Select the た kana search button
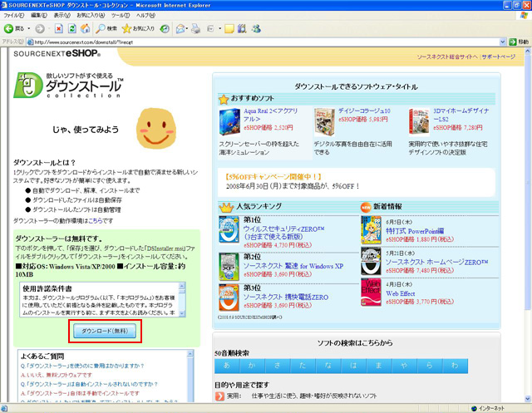Image resolution: width=532 pixels, height=413 pixels. [x=303, y=366]
